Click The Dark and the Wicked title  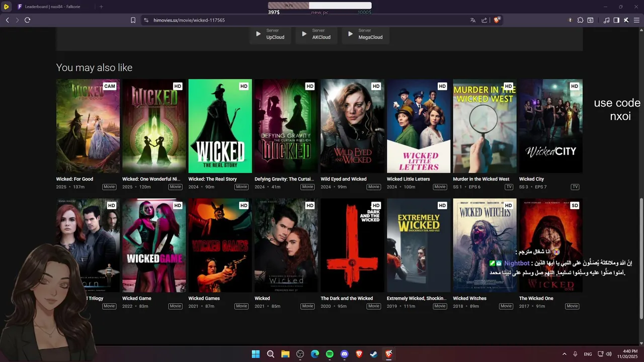coord(347,298)
